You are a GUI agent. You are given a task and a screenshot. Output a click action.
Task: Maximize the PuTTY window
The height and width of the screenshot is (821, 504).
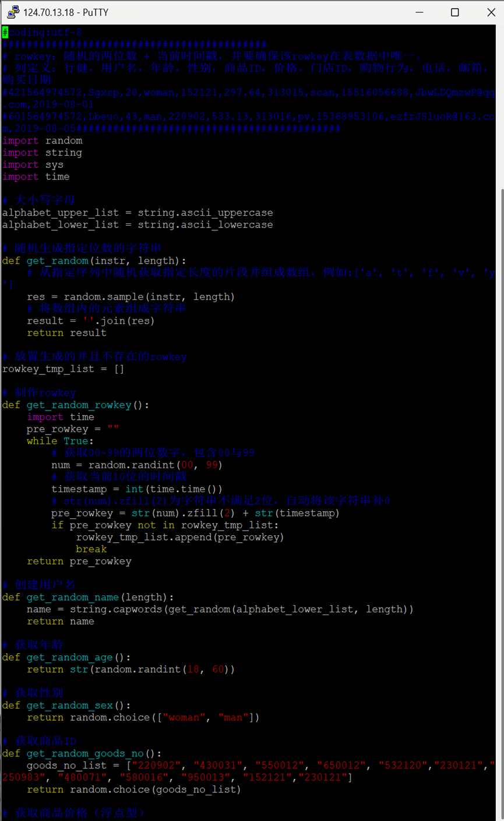[x=455, y=12]
